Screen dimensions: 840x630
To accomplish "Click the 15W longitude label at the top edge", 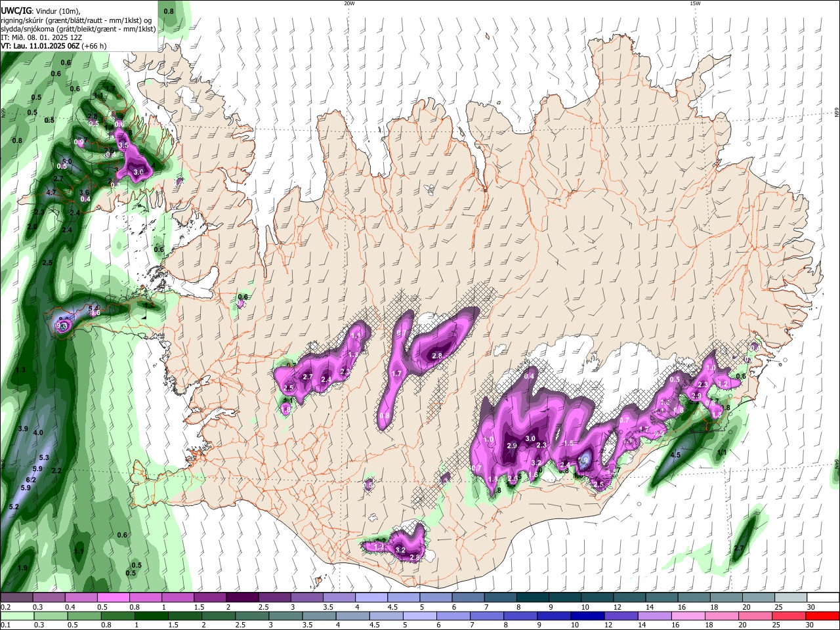I will click(695, 3).
